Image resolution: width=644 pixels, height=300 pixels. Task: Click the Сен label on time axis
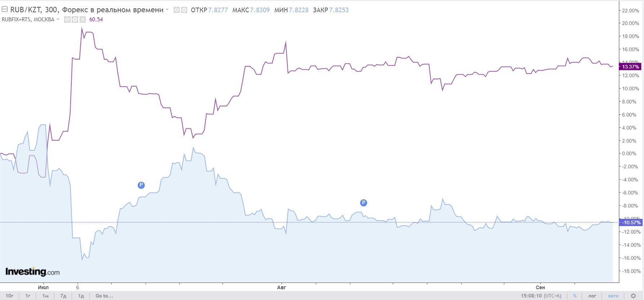pos(540,287)
